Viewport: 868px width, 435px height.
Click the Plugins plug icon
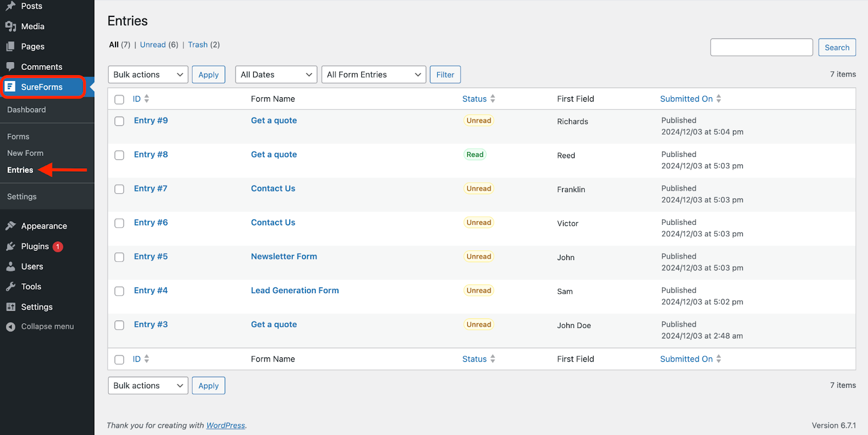click(10, 246)
